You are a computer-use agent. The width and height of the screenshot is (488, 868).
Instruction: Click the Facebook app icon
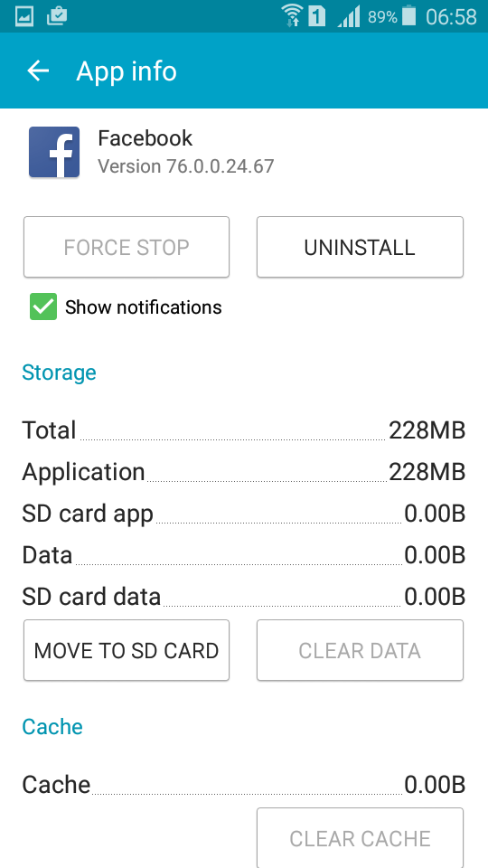click(x=54, y=152)
